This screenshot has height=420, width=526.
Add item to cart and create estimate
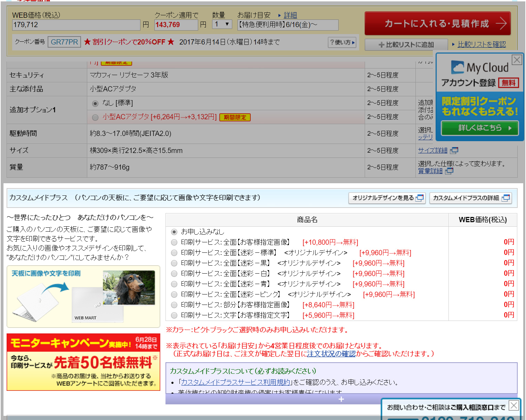437,24
